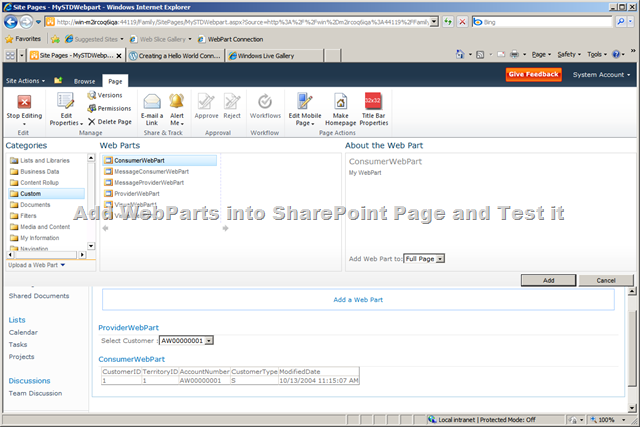Open Workflows in the ribbon
Screen dimensions: 640x427
click(x=265, y=107)
